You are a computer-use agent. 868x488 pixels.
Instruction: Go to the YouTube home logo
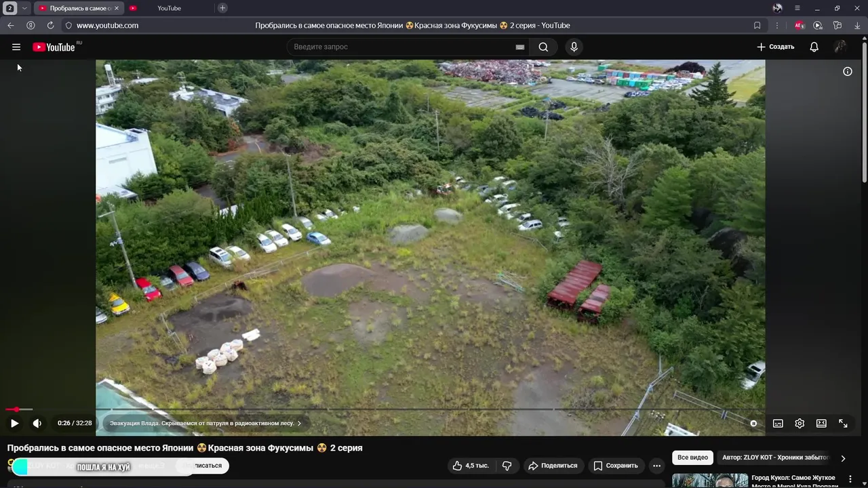coord(54,47)
